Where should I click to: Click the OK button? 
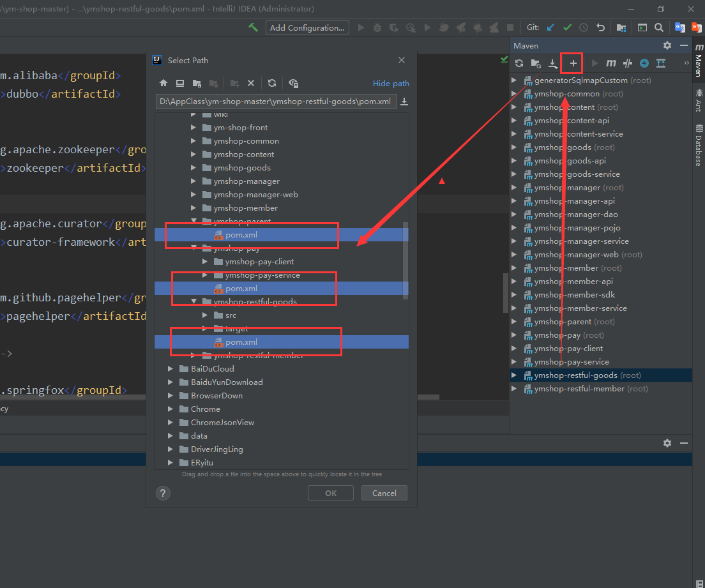(x=331, y=493)
